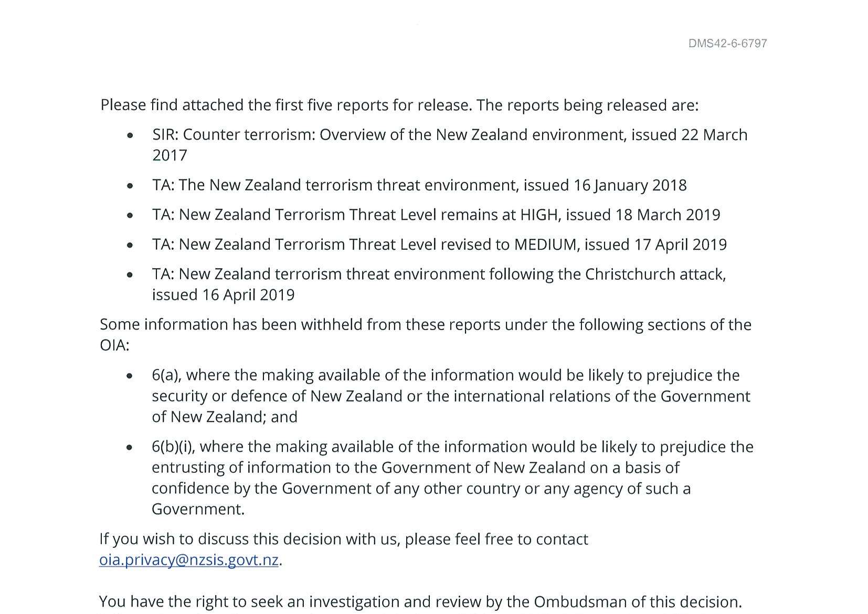Click 'confidence by the Government' line
This screenshot has width=868, height=614.
pyautogui.click(x=421, y=489)
